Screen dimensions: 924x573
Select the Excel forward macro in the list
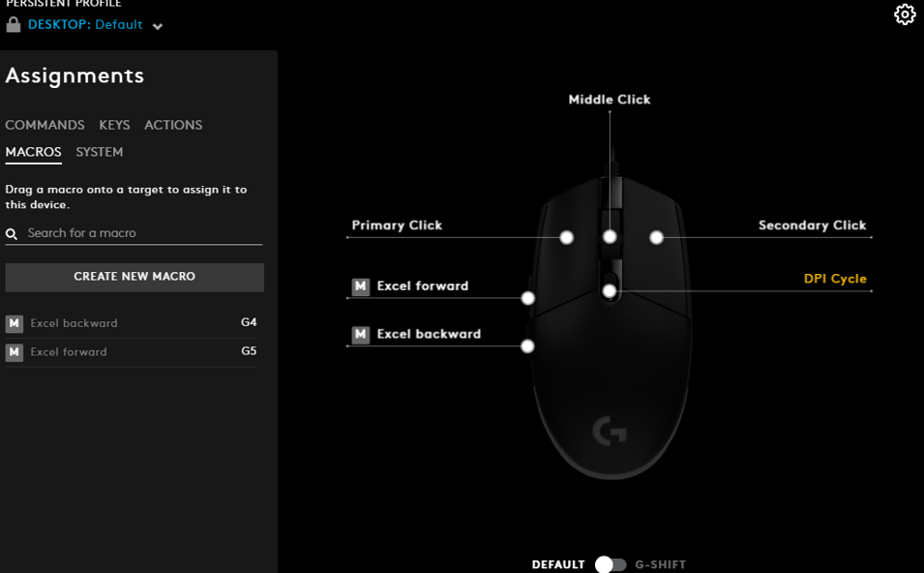coord(132,352)
